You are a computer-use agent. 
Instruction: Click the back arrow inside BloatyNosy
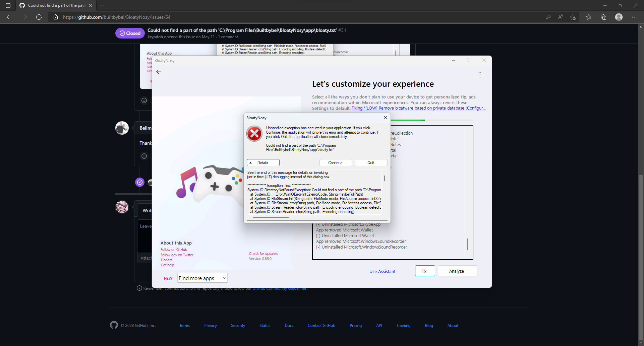[x=159, y=71]
